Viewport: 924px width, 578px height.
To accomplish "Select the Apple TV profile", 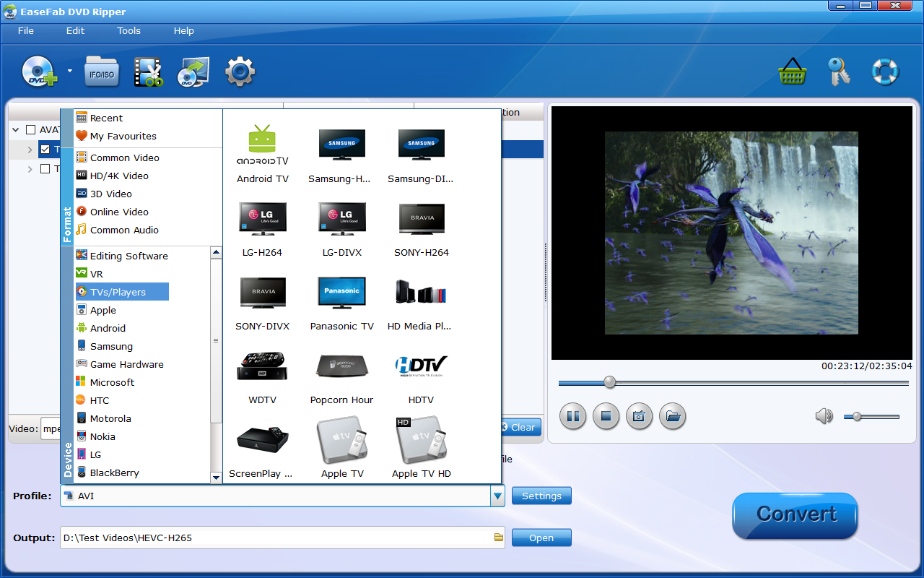I will [342, 449].
